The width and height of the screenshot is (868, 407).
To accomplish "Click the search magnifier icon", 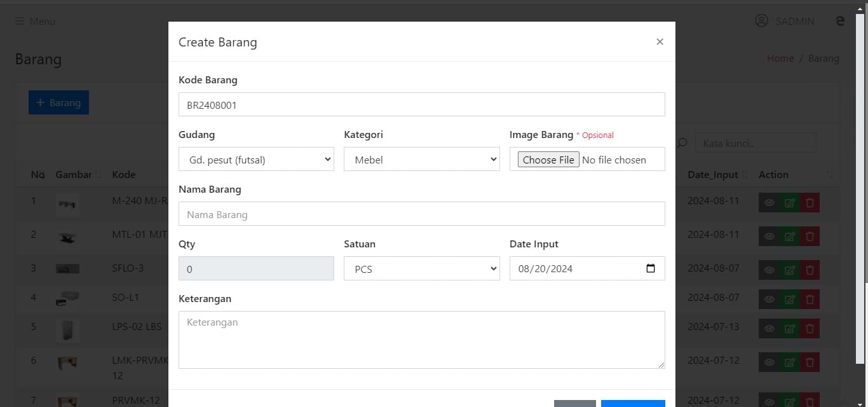I will 682,143.
